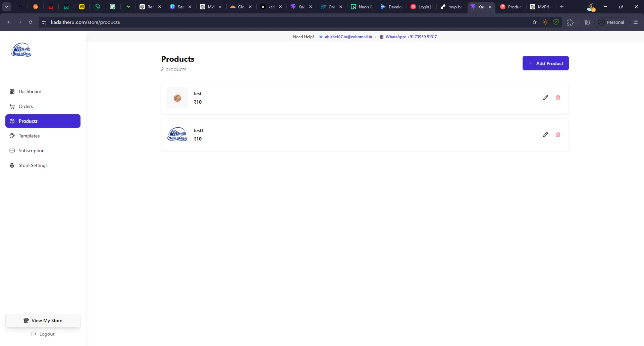Open the 'test1' product logo thumbnail

click(177, 134)
